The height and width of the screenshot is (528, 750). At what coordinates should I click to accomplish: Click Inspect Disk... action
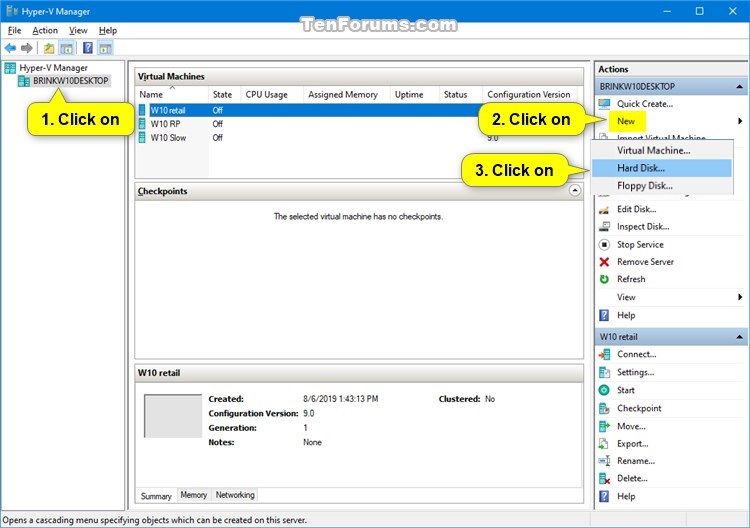pyautogui.click(x=643, y=227)
